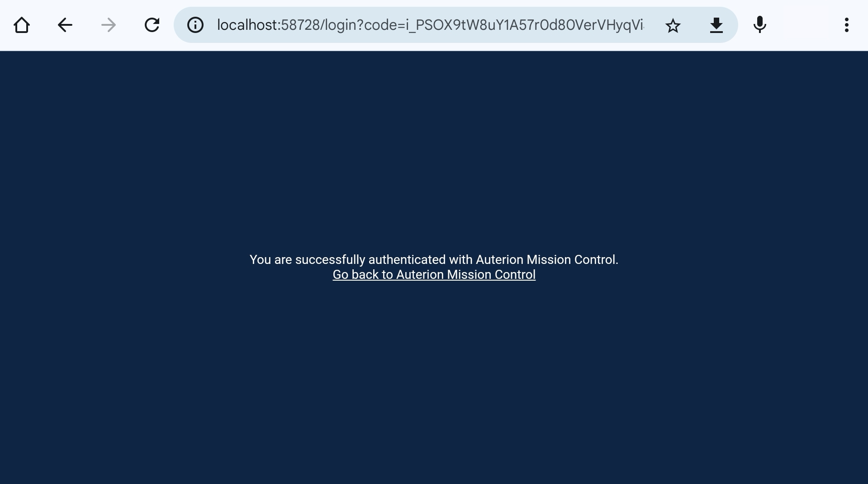Click 'You are' at the message start
This screenshot has height=484, width=868.
(271, 260)
